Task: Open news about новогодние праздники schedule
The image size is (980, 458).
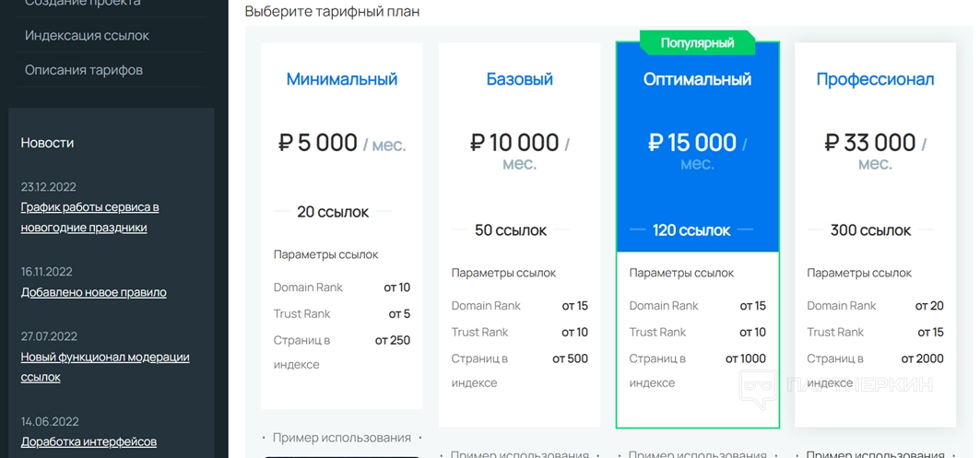Action: click(x=89, y=217)
